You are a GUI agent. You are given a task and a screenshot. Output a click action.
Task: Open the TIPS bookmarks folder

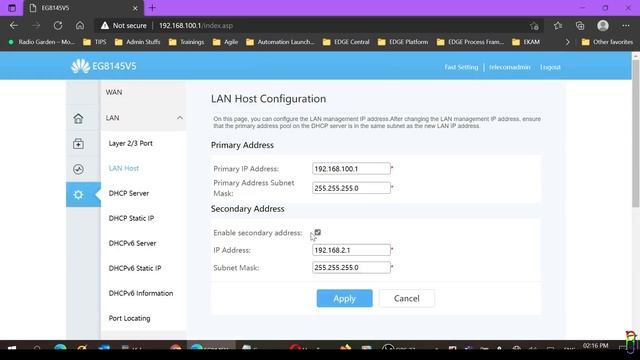[x=95, y=42]
